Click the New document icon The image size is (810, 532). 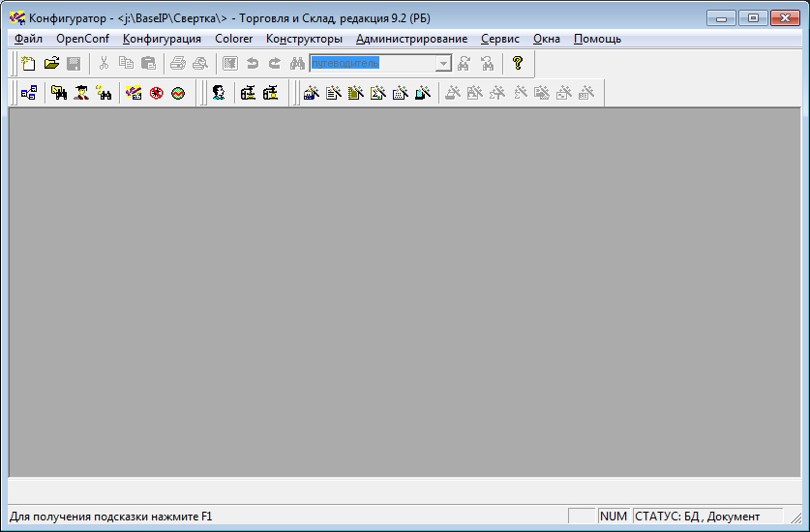click(29, 64)
